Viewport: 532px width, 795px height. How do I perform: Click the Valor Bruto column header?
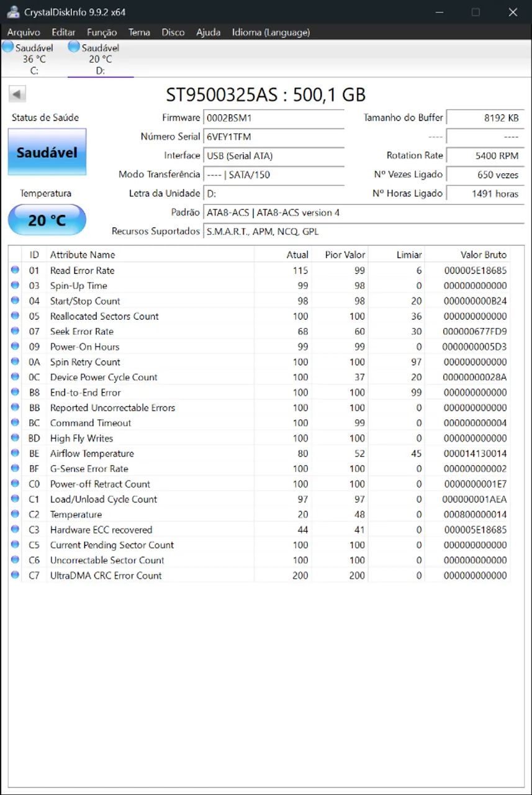pyautogui.click(x=467, y=255)
